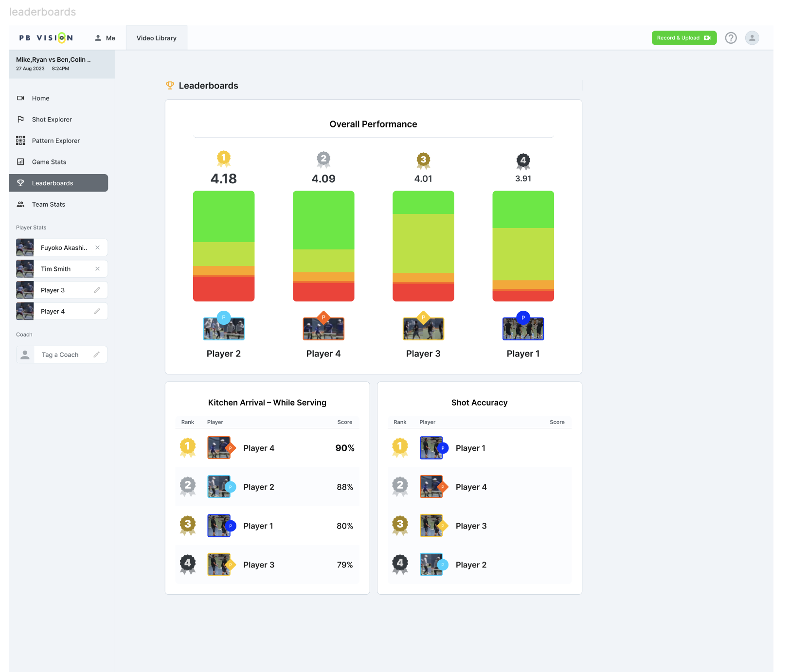Remove Tim Smith player tag
788x672 pixels.
[97, 269]
